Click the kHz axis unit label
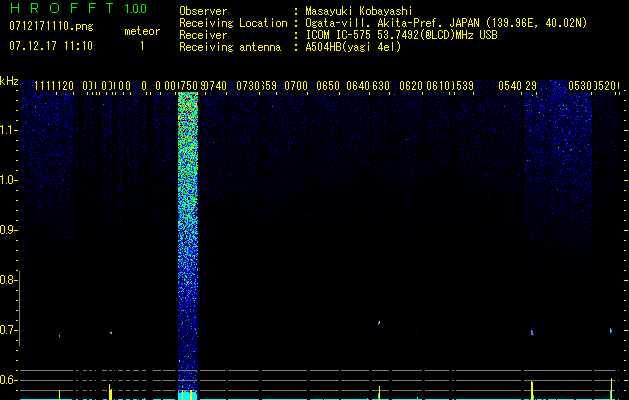629x400 pixels. [9, 81]
